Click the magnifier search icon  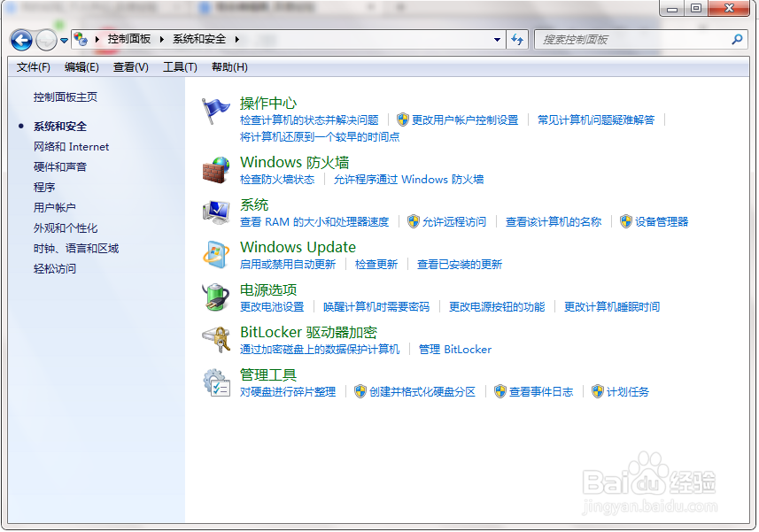pyautogui.click(x=737, y=39)
